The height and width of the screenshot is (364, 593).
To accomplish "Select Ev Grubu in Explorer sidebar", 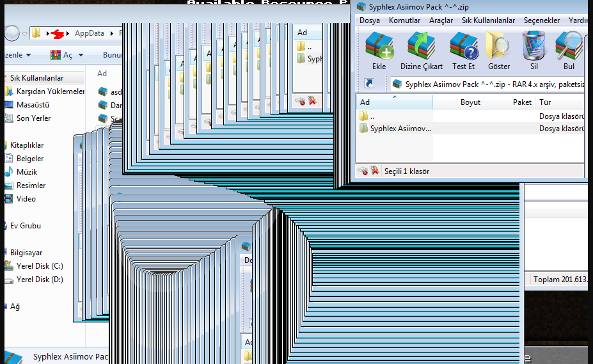I will click(26, 226).
